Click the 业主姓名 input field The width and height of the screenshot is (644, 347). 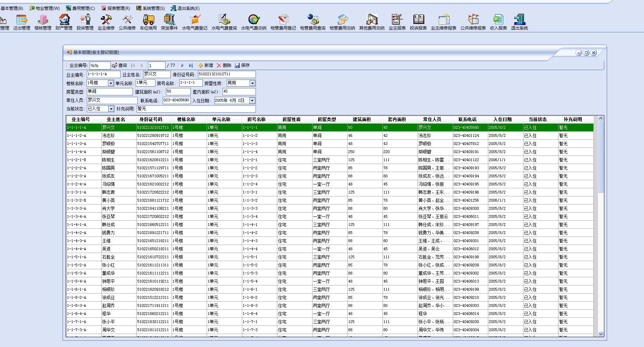click(157, 74)
